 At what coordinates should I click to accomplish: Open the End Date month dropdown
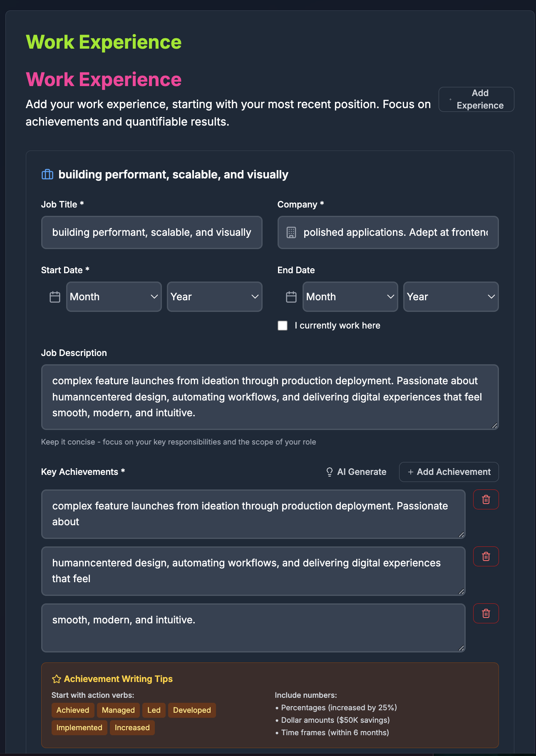point(350,296)
